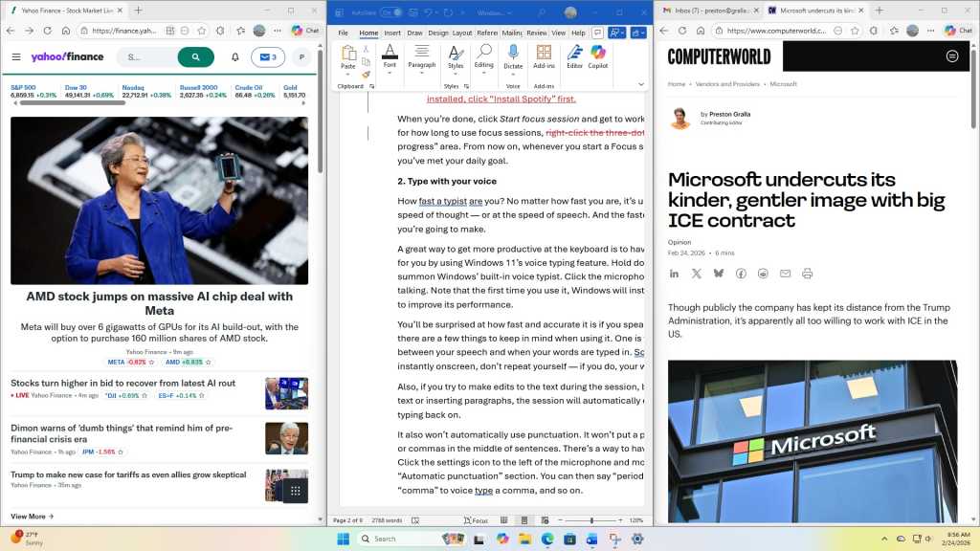Share the Computerworld article on LinkedIn
980x551 pixels.
coord(674,274)
